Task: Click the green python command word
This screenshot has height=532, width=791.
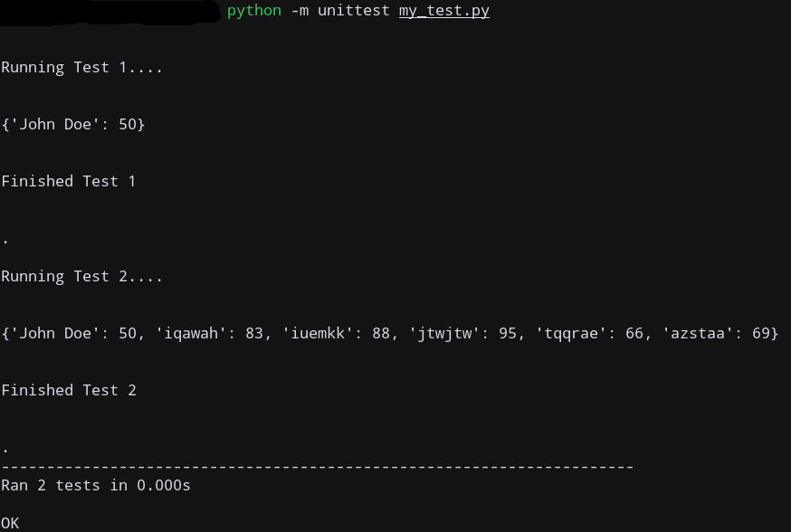Action: click(253, 11)
